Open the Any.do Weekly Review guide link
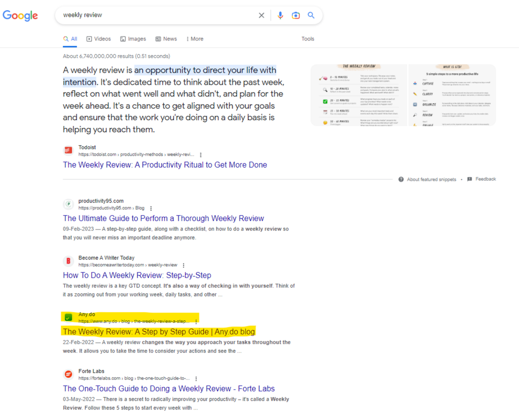Viewport: 519px width, 420px height. pyautogui.click(x=159, y=332)
